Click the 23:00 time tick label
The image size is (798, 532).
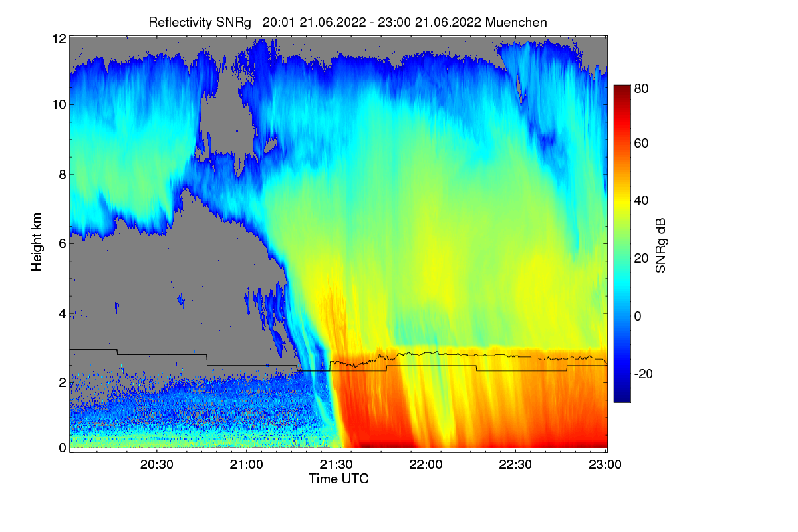tap(605, 465)
